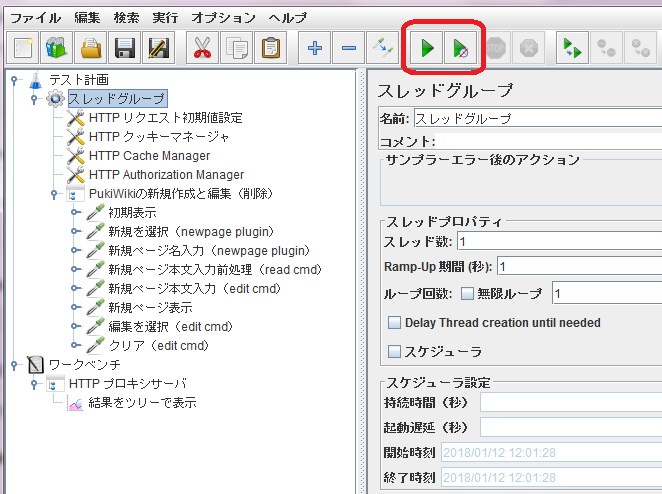Viewport: 662px width, 494px height.
Task: Open the オプション menu
Action: tap(223, 17)
